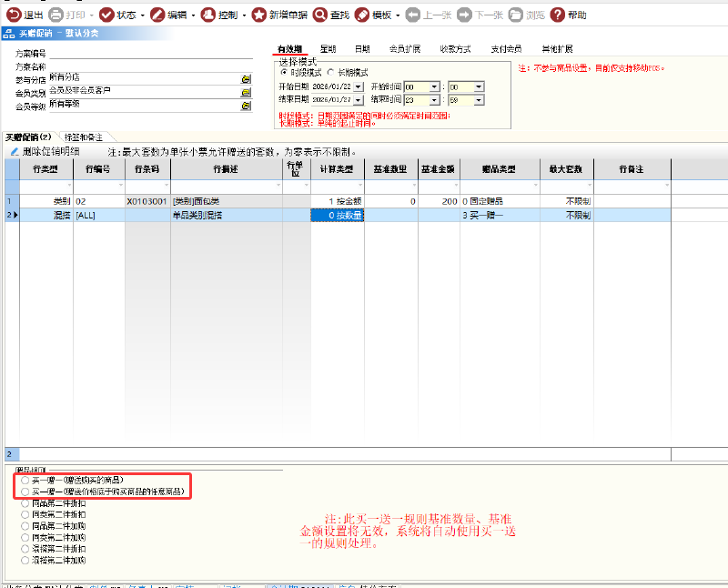Switch to the 会员扩展 tab
This screenshot has width=728, height=588.
click(x=405, y=49)
